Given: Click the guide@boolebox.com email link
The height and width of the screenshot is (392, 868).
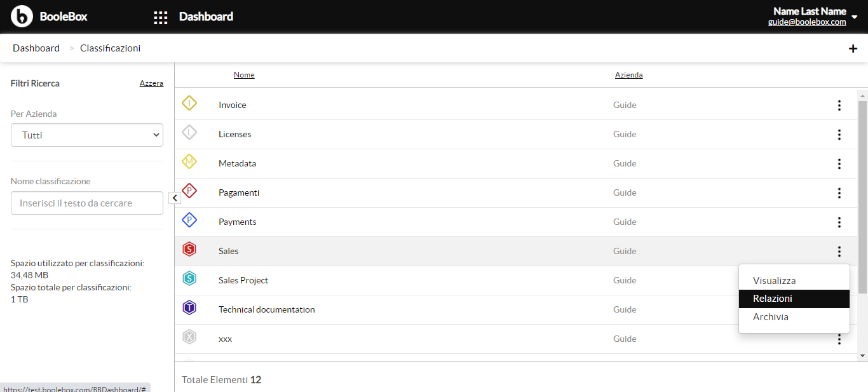Looking at the screenshot, I should pyautogui.click(x=807, y=22).
